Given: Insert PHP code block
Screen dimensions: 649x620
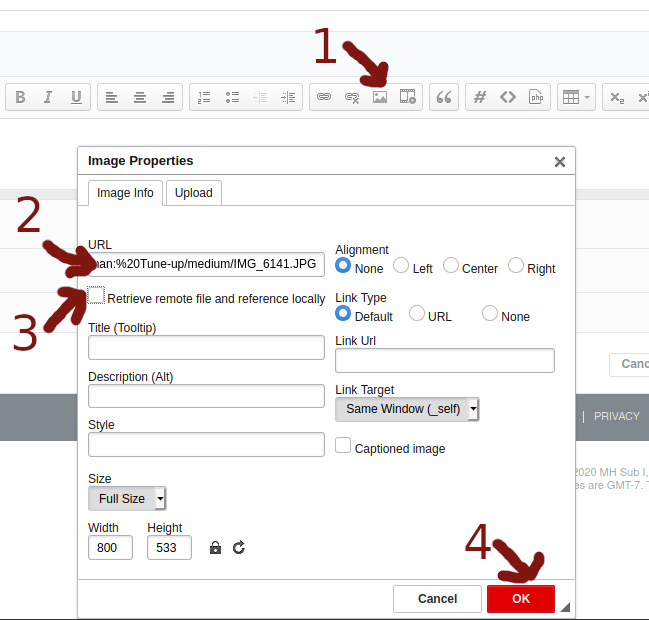Looking at the screenshot, I should (x=536, y=97).
